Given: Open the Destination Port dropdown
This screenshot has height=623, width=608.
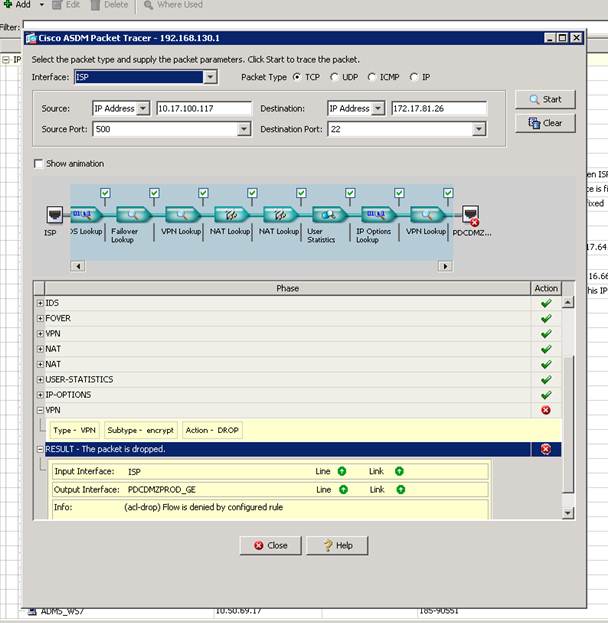Looking at the screenshot, I should [479, 129].
